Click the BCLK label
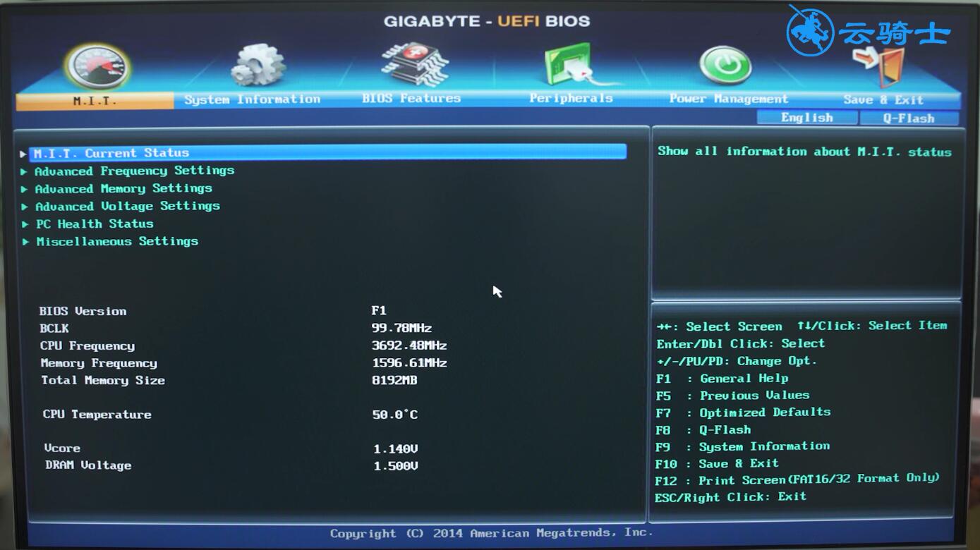 tap(54, 329)
